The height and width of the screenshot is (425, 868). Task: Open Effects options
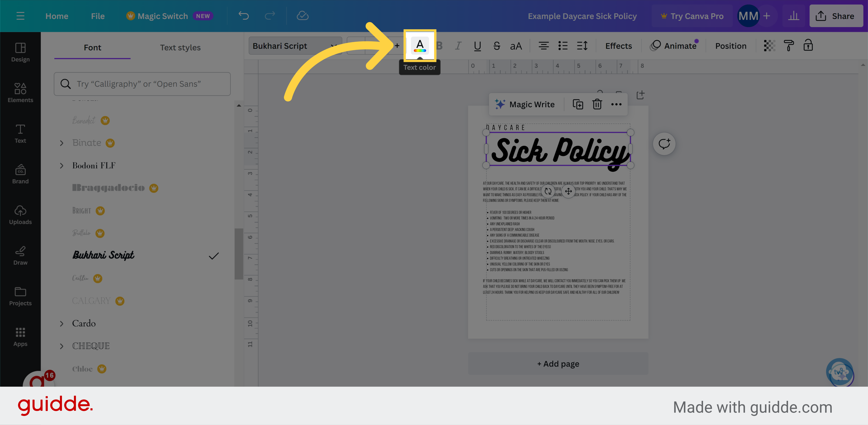(619, 46)
